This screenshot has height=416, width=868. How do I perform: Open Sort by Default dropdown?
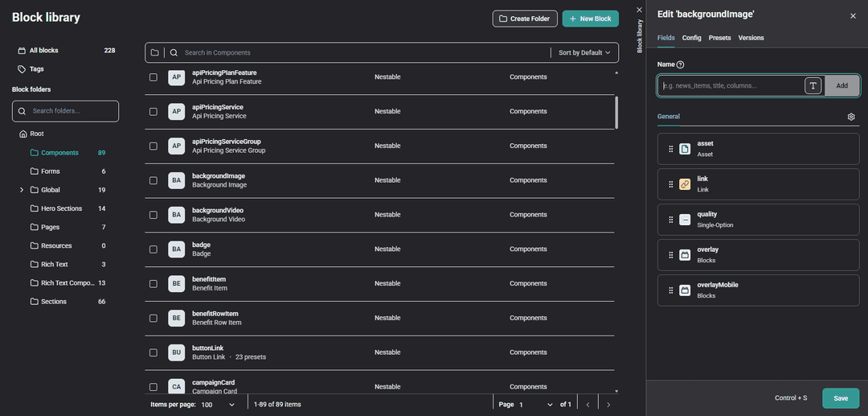click(584, 52)
